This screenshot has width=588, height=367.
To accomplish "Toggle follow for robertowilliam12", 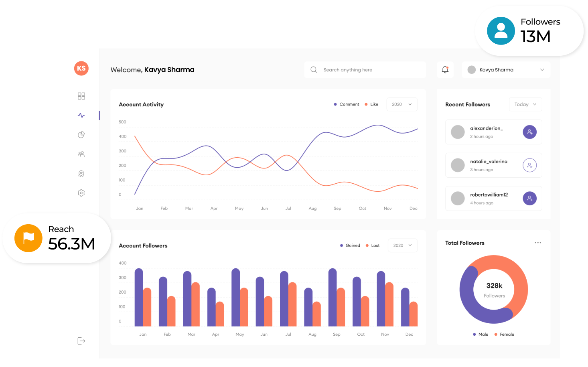I will pyautogui.click(x=529, y=199).
